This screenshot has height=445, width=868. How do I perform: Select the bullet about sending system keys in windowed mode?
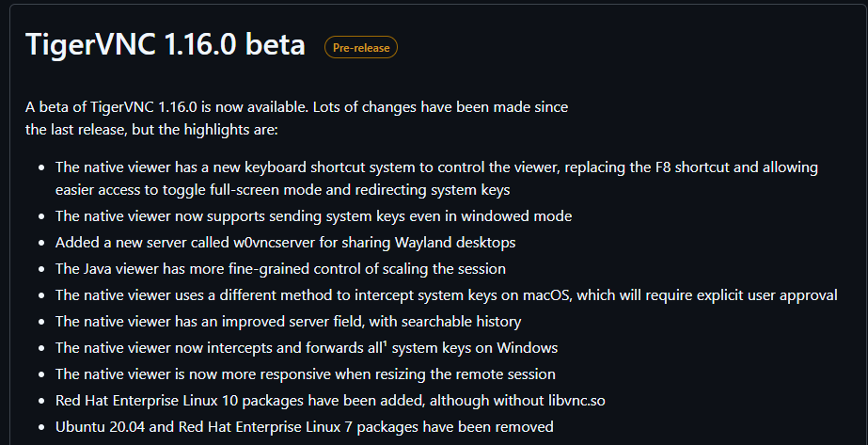point(313,215)
